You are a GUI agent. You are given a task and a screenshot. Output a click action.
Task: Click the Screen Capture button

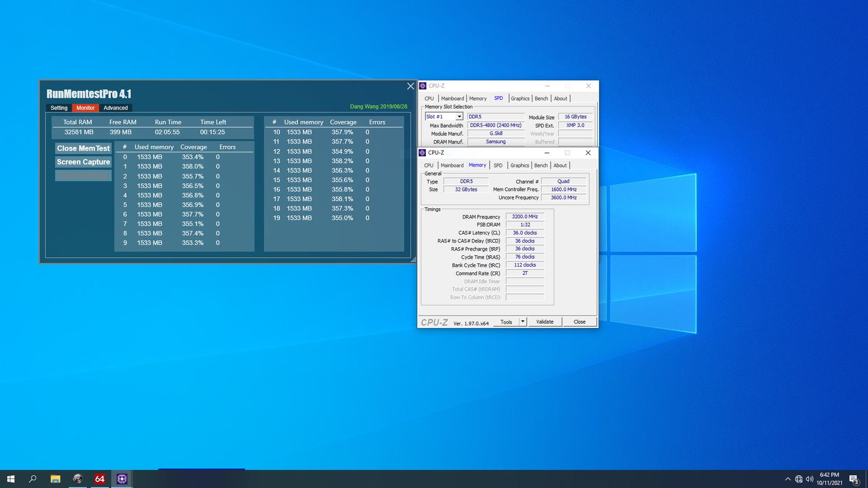point(82,162)
